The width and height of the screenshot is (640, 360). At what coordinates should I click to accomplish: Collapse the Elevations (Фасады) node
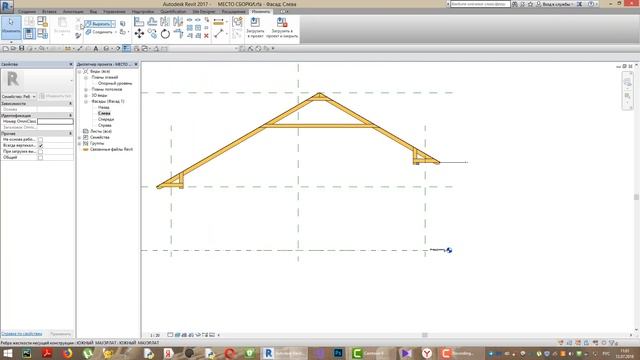(86, 101)
